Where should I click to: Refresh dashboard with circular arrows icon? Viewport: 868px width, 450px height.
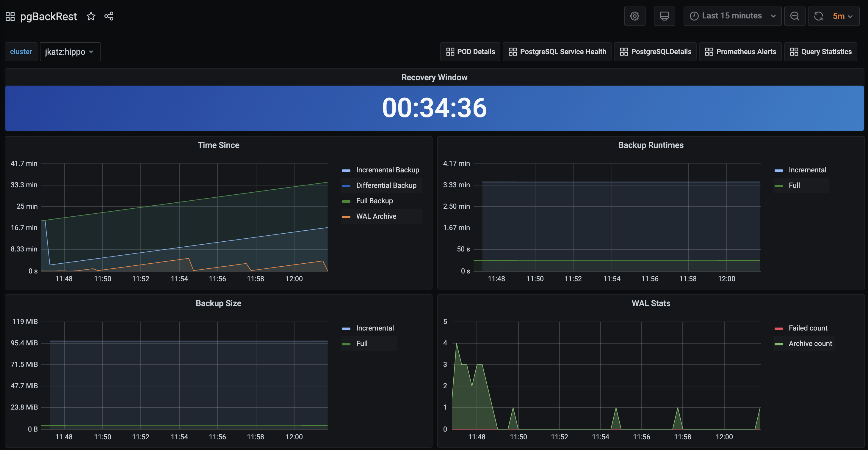818,16
